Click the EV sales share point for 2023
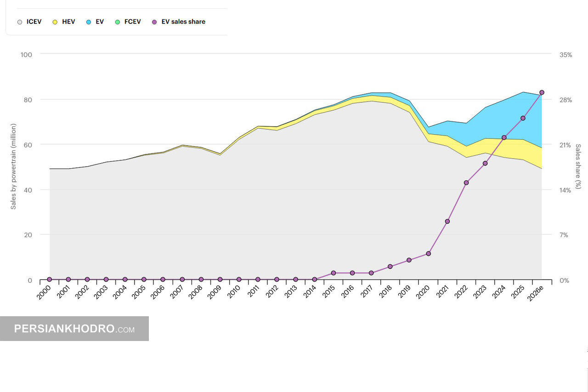The width and height of the screenshot is (588, 392). (485, 163)
